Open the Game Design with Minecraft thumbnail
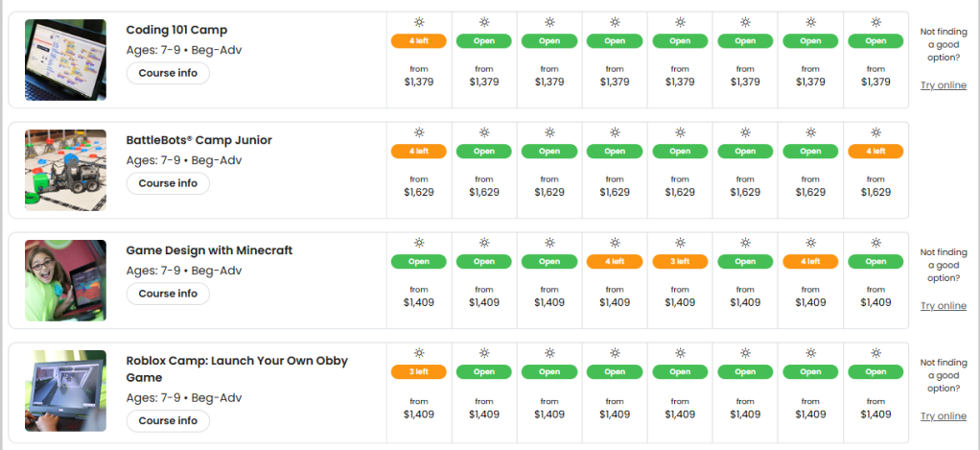The height and width of the screenshot is (450, 980). (65, 280)
